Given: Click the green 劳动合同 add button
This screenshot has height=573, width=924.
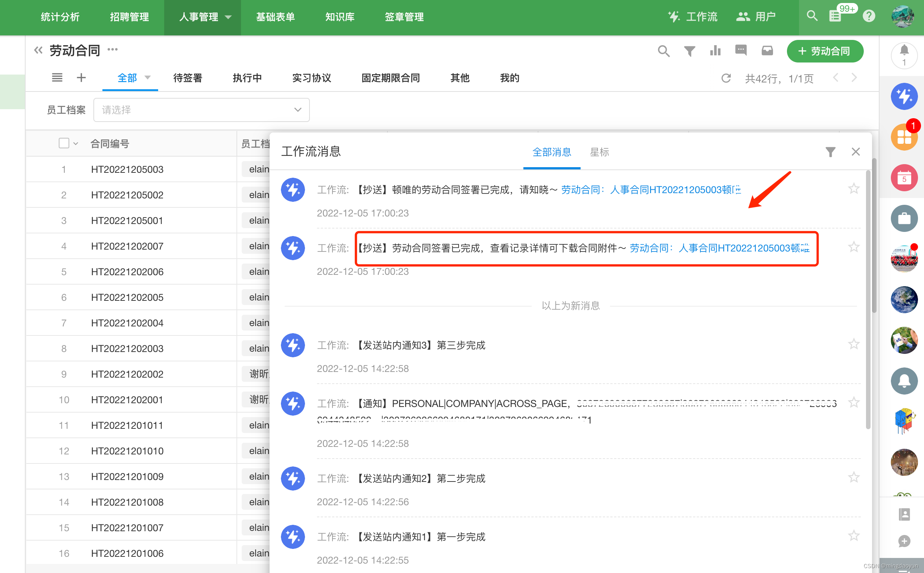Looking at the screenshot, I should (x=825, y=51).
